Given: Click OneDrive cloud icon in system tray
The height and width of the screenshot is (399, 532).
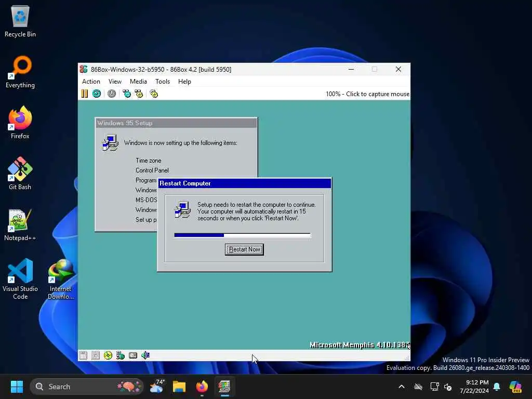Looking at the screenshot, I should pos(418,387).
